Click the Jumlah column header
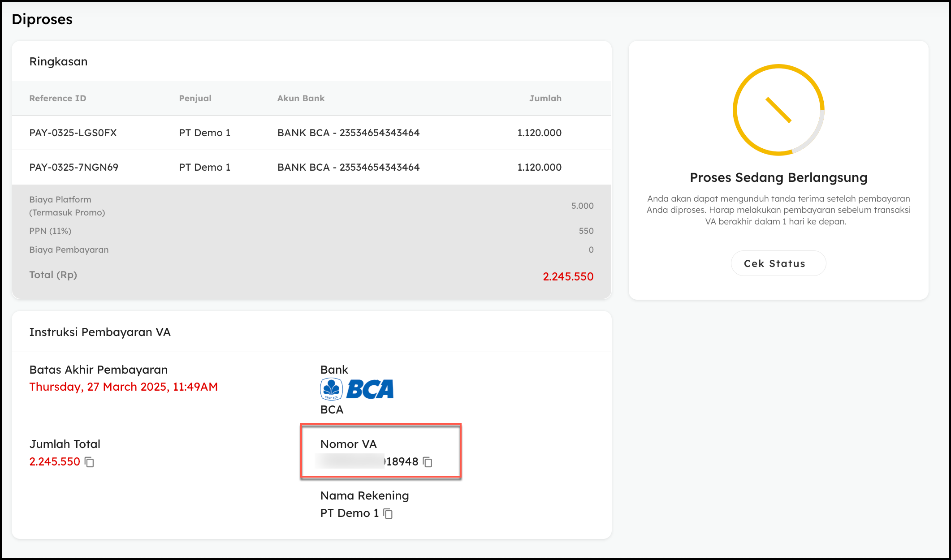 tap(545, 98)
